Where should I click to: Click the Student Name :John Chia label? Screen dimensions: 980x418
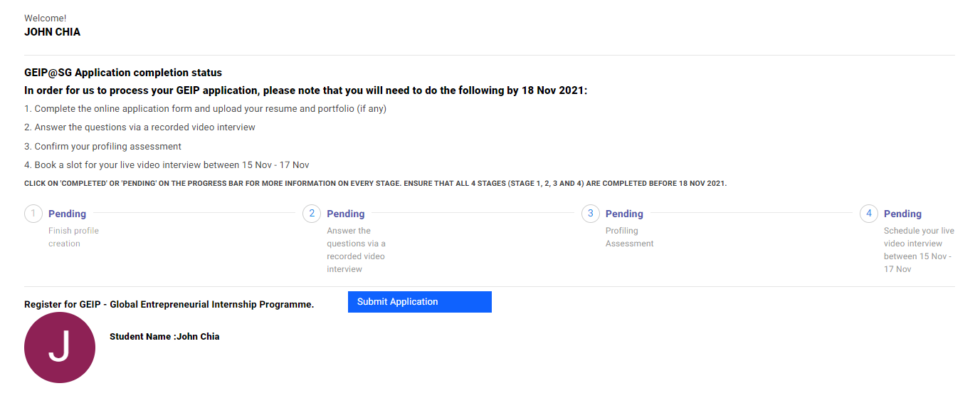164,337
